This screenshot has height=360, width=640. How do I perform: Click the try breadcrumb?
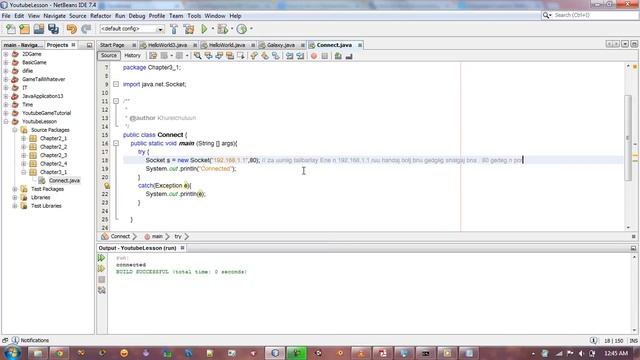(178, 236)
